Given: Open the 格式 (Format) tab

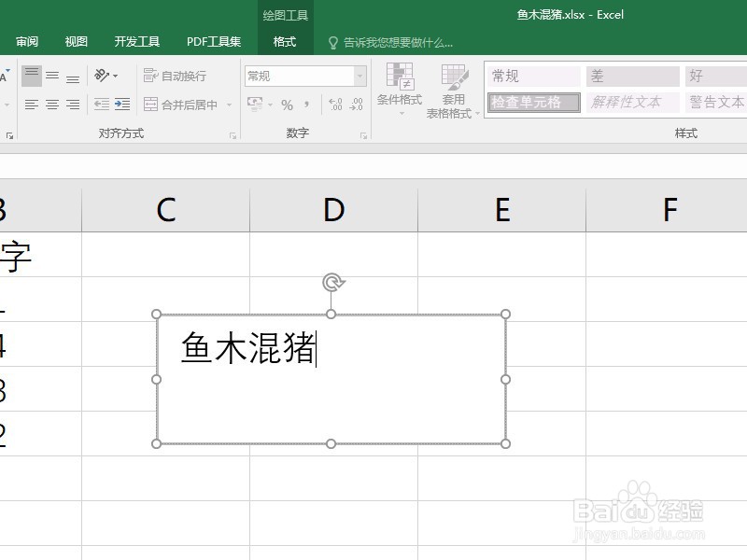Looking at the screenshot, I should click(x=285, y=42).
